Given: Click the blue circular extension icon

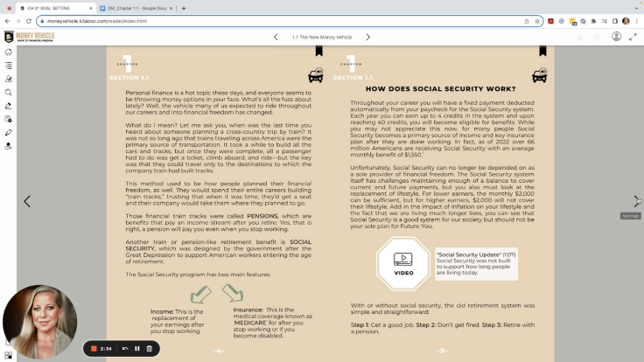Looking at the screenshot, I should coord(562,21).
